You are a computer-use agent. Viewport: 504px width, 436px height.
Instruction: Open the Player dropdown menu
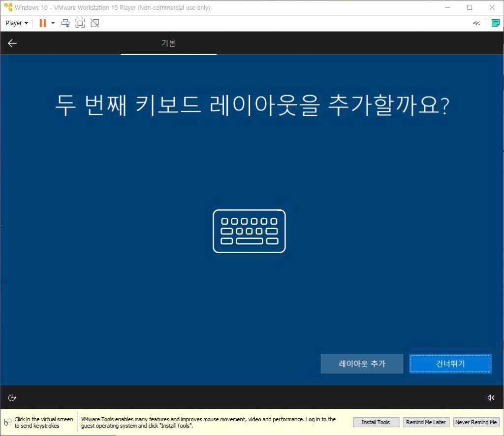(x=17, y=23)
